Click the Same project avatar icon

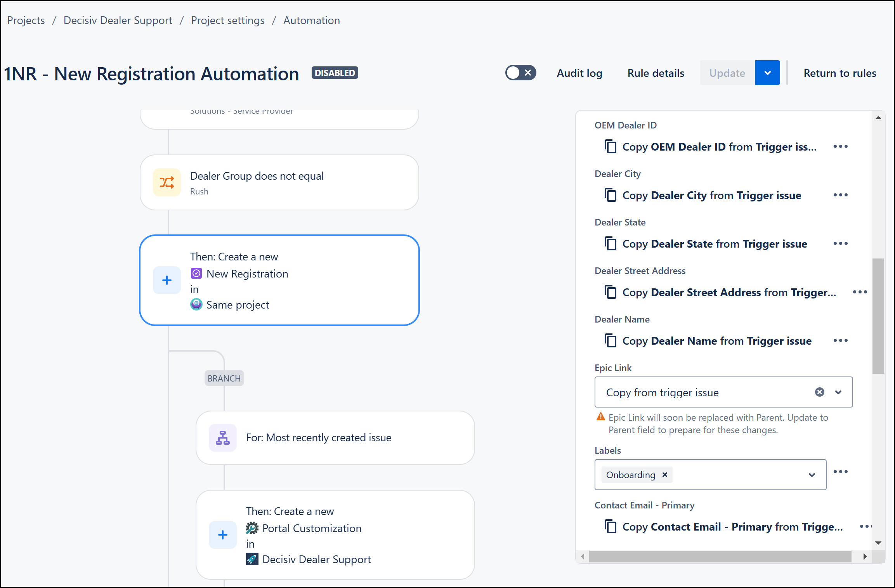196,304
